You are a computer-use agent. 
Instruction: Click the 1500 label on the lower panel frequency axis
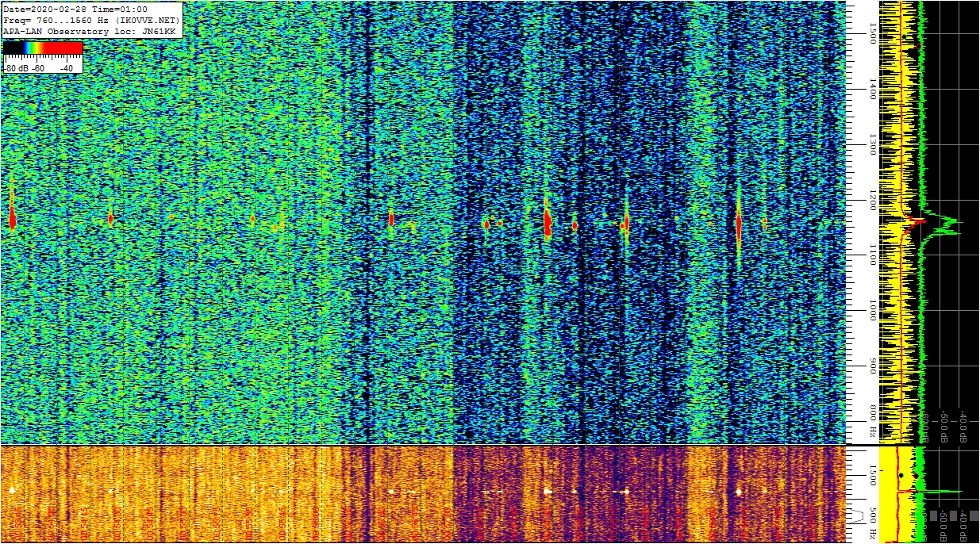click(x=873, y=475)
